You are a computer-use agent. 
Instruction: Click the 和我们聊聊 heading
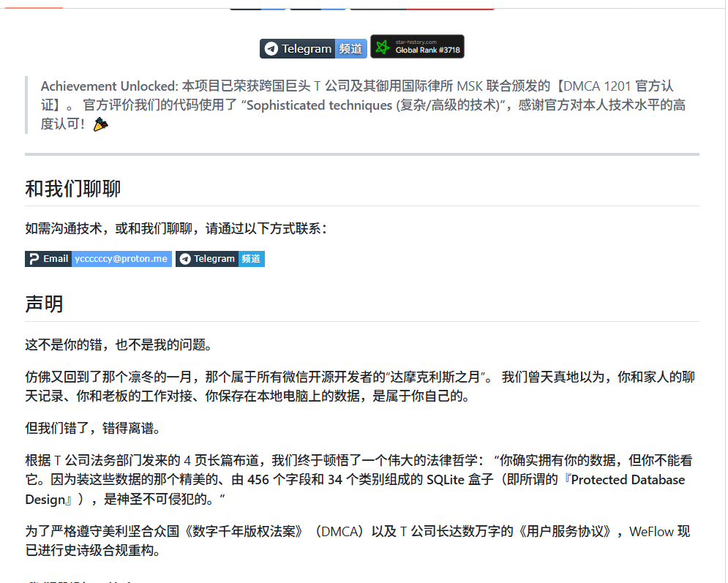coord(73,189)
